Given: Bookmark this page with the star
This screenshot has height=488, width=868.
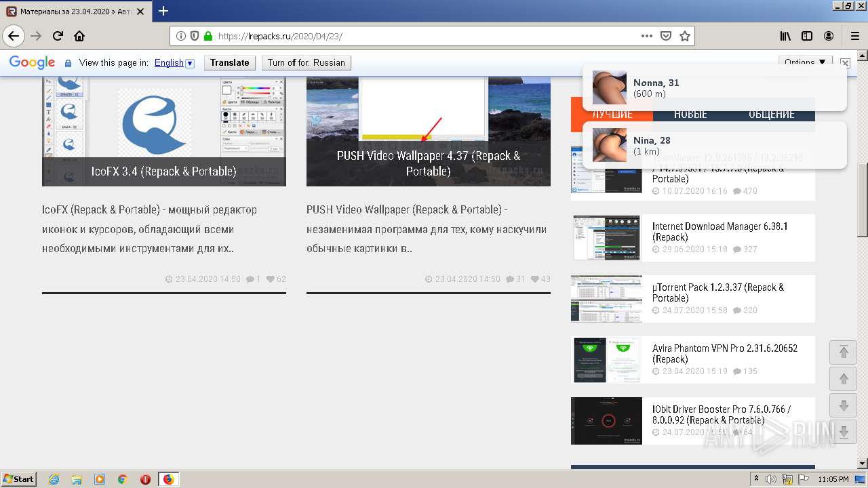Looking at the screenshot, I should 685,36.
